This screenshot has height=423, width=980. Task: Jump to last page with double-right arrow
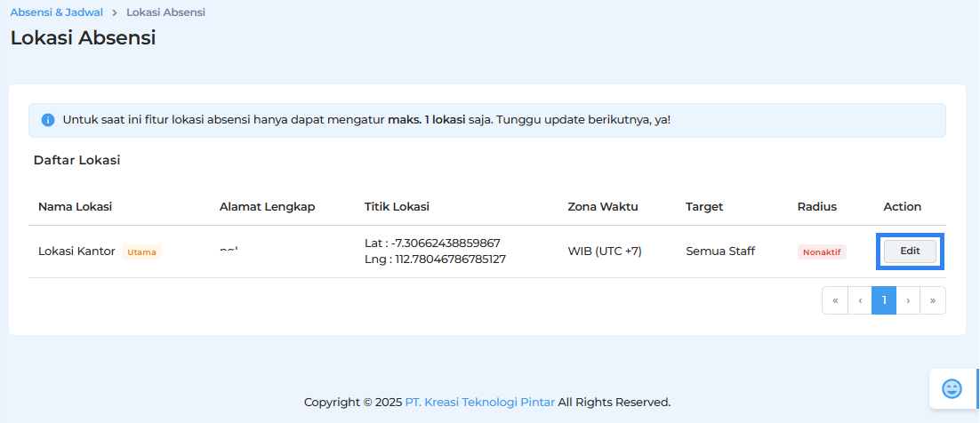coord(933,300)
